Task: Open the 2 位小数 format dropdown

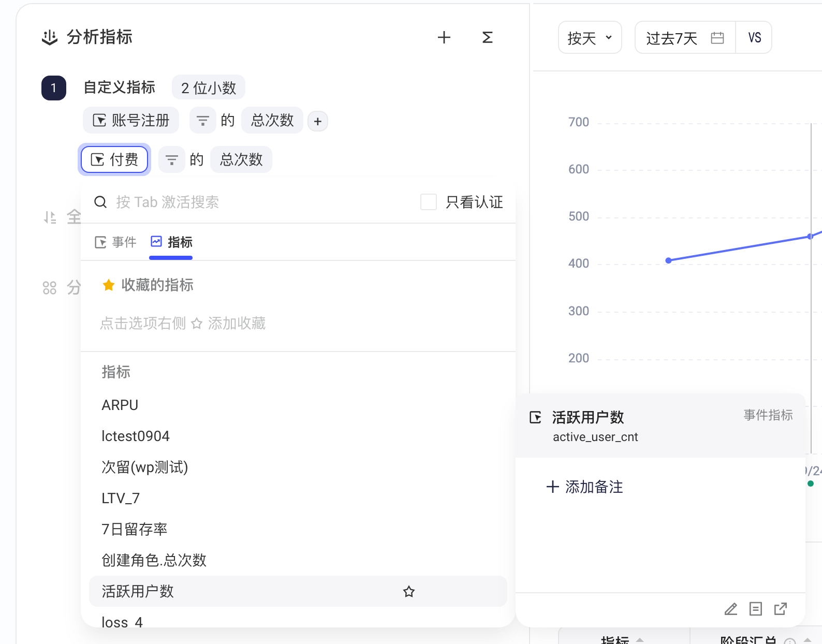Action: click(209, 87)
